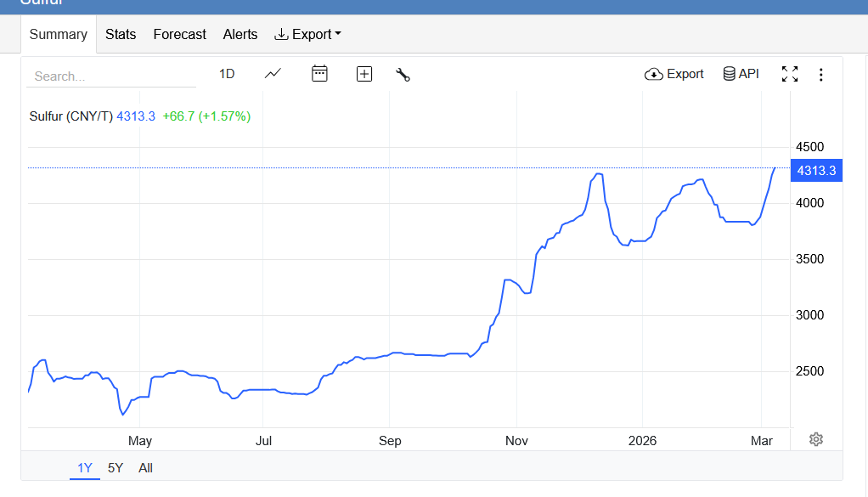Switch to the Summary tab
Viewport: 868px width, 497px height.
click(58, 34)
